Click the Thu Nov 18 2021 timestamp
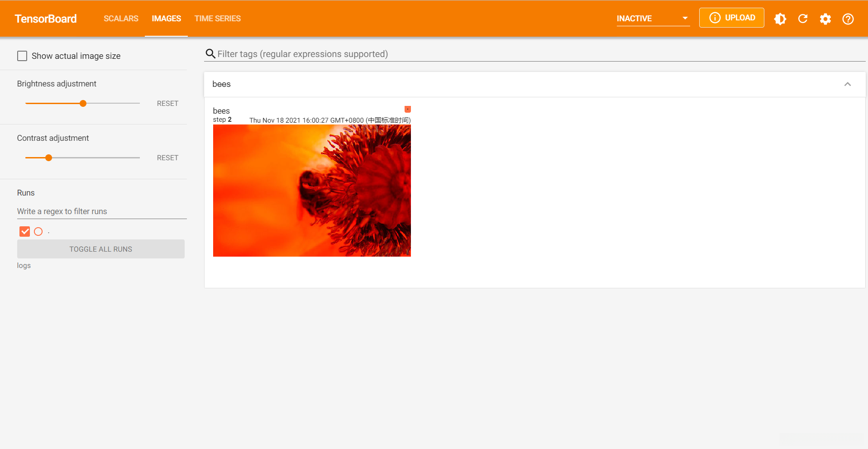The height and width of the screenshot is (449, 868). 330,120
